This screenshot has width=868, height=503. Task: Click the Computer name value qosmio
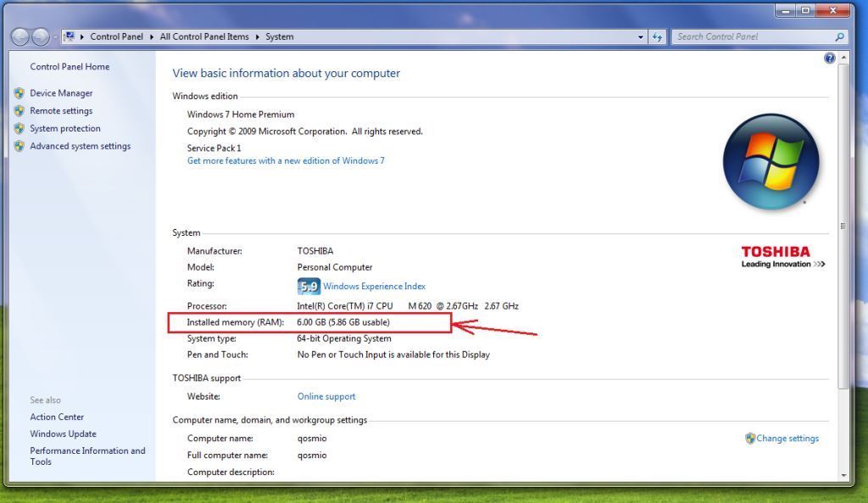pos(312,439)
